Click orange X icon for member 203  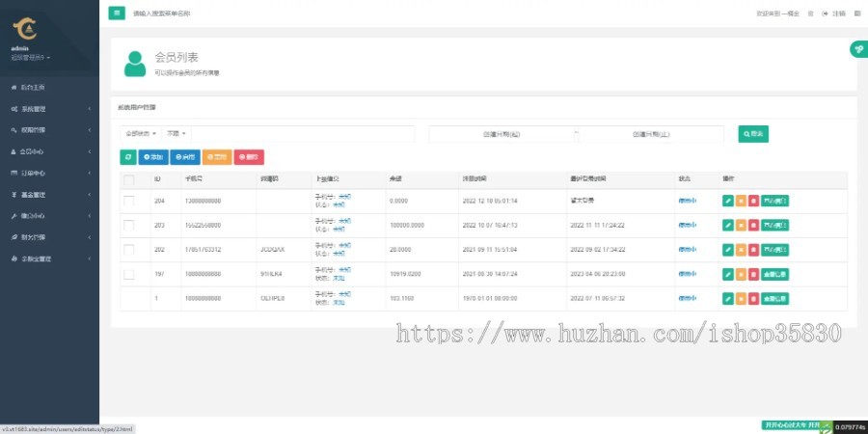pos(741,226)
